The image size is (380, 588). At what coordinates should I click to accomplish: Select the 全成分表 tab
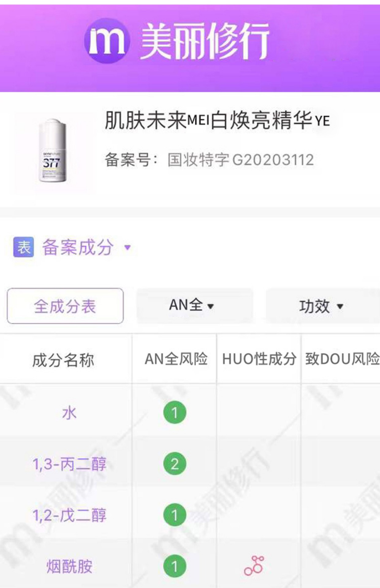65,306
